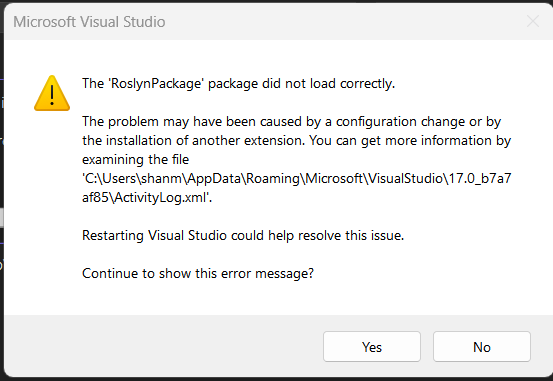The height and width of the screenshot is (381, 553).
Task: Close the Microsoft Visual Studio dialog
Action: coord(533,22)
